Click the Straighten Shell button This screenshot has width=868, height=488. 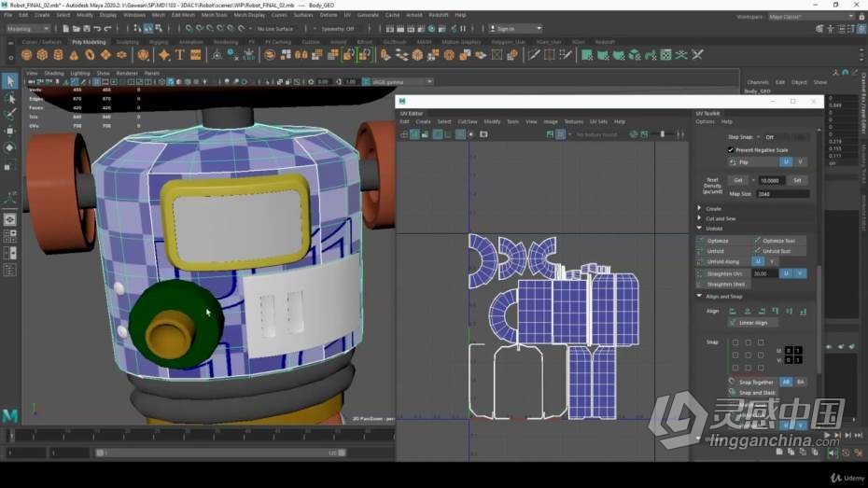(x=723, y=285)
